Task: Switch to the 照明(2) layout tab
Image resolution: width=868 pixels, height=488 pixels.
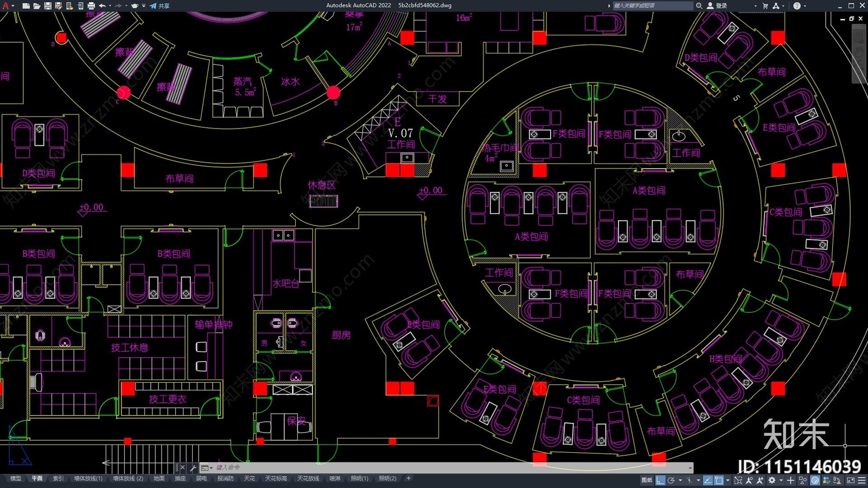Action: tap(387, 478)
